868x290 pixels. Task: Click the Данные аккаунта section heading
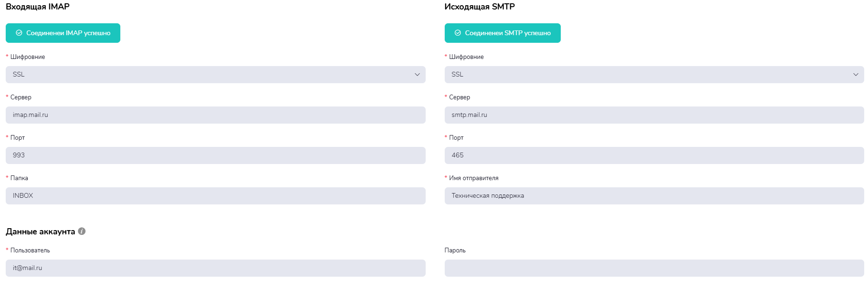tap(40, 232)
